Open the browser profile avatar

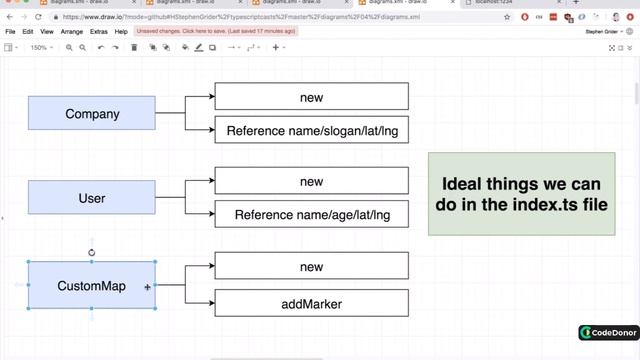click(x=616, y=17)
